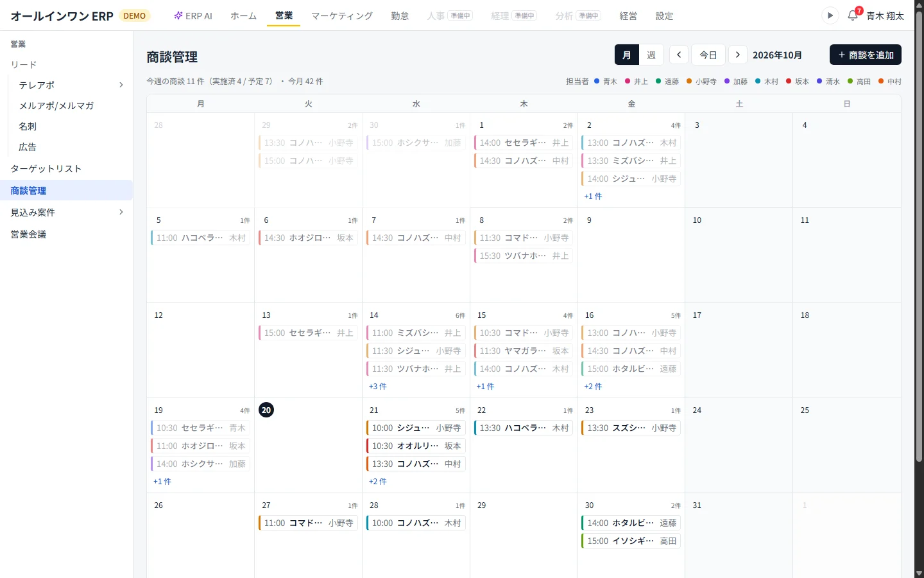This screenshot has width=924, height=578.
Task: Click 坂本 red legend dot
Action: (x=789, y=81)
